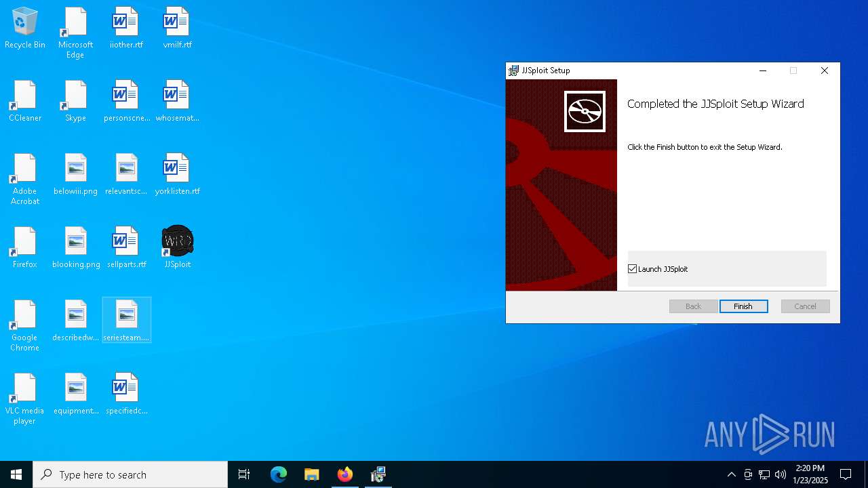868x488 pixels.
Task: Minimize the JJSploit Setup window
Action: click(763, 70)
